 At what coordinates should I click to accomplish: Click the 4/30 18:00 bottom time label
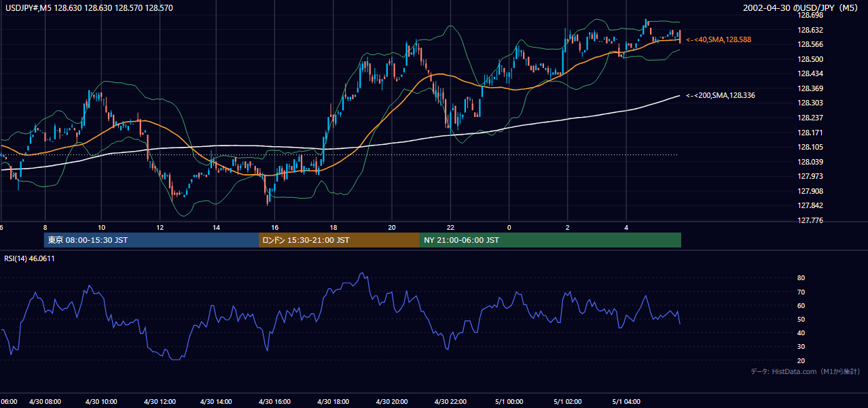coord(333,401)
